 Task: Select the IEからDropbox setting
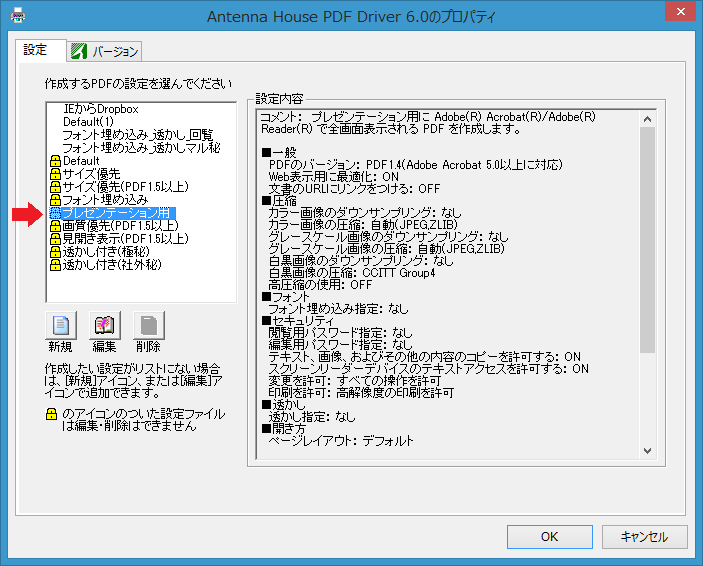tap(101, 109)
